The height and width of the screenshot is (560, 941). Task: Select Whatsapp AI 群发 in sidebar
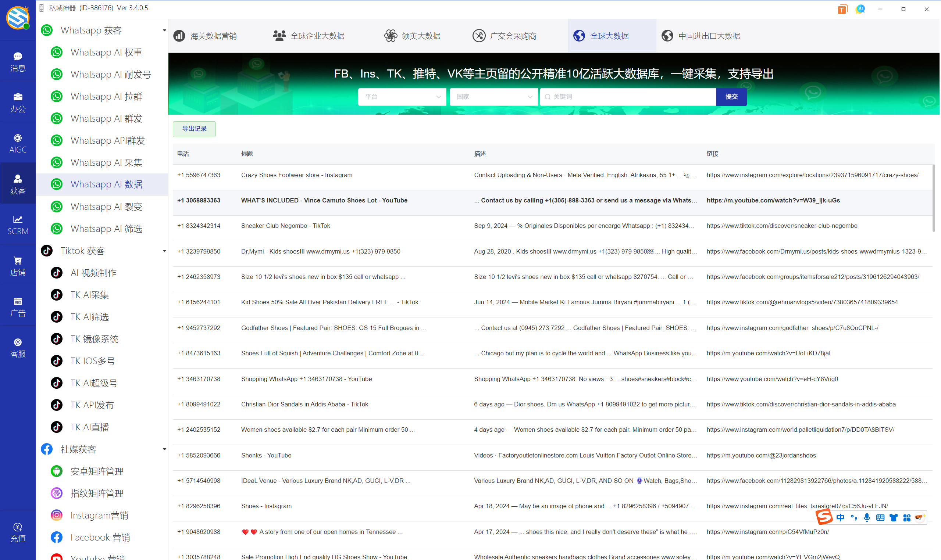[x=106, y=118]
